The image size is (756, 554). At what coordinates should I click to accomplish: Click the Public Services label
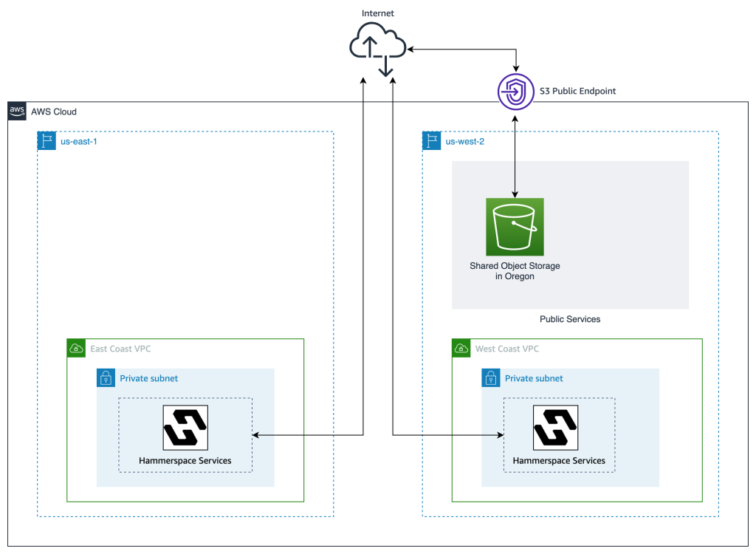pyautogui.click(x=570, y=319)
